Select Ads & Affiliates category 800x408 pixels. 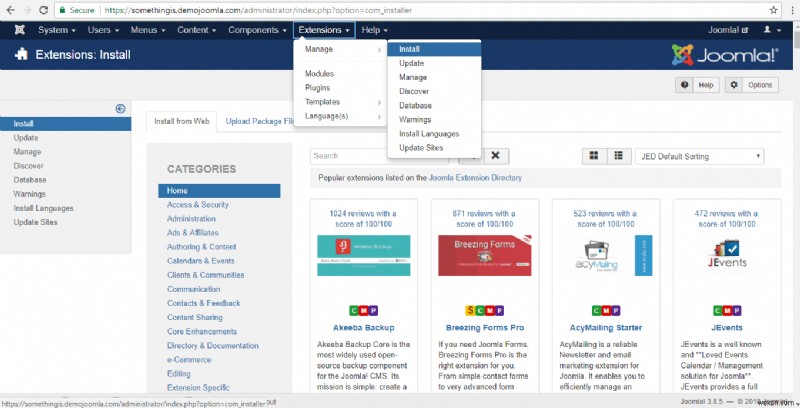pos(193,233)
